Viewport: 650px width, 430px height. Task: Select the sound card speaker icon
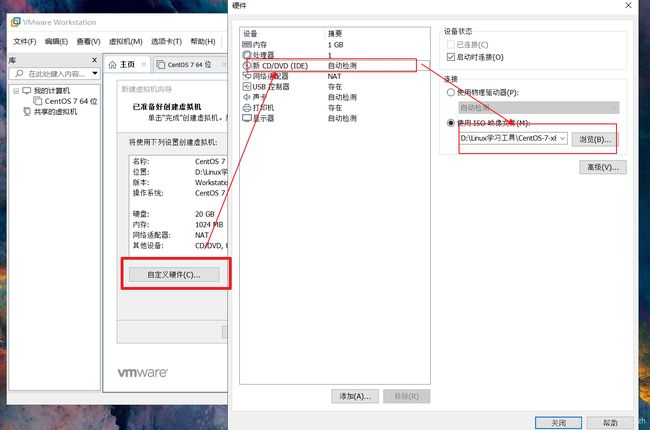tap(247, 97)
